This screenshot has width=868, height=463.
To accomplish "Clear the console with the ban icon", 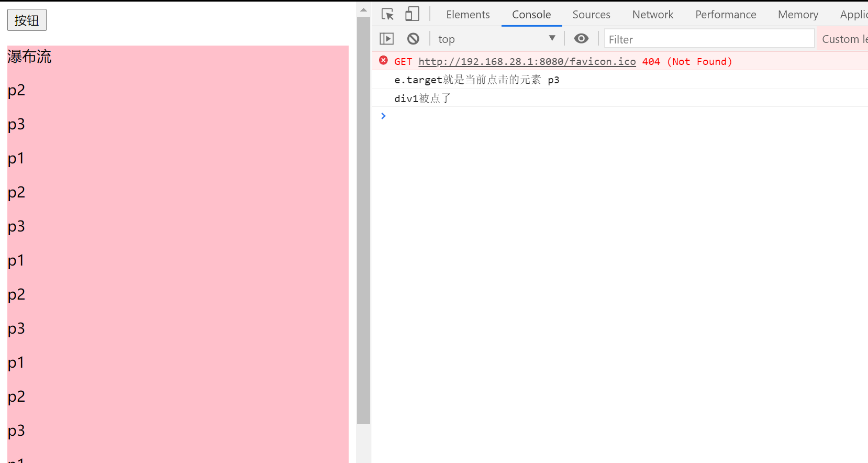I will (413, 39).
